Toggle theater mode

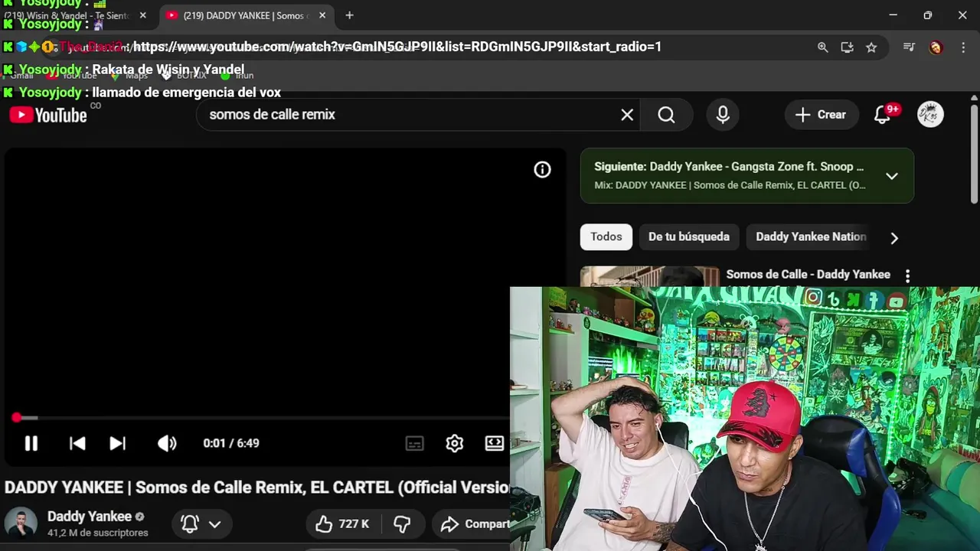[495, 443]
